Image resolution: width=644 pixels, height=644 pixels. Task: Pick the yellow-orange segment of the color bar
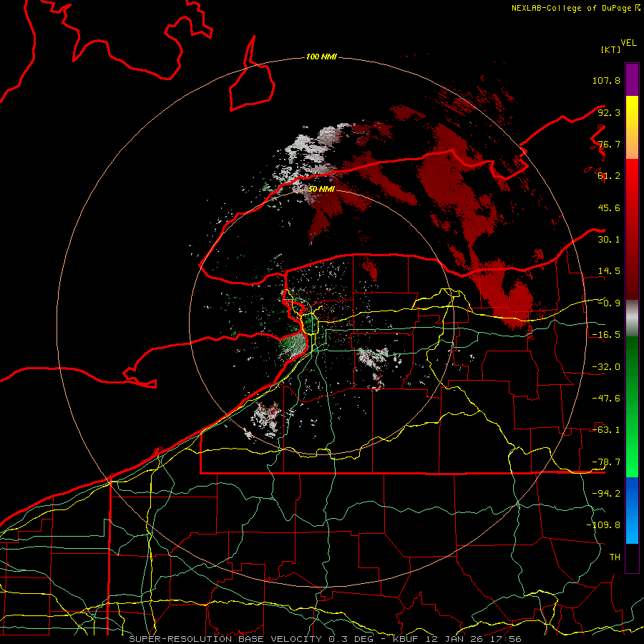[632, 128]
